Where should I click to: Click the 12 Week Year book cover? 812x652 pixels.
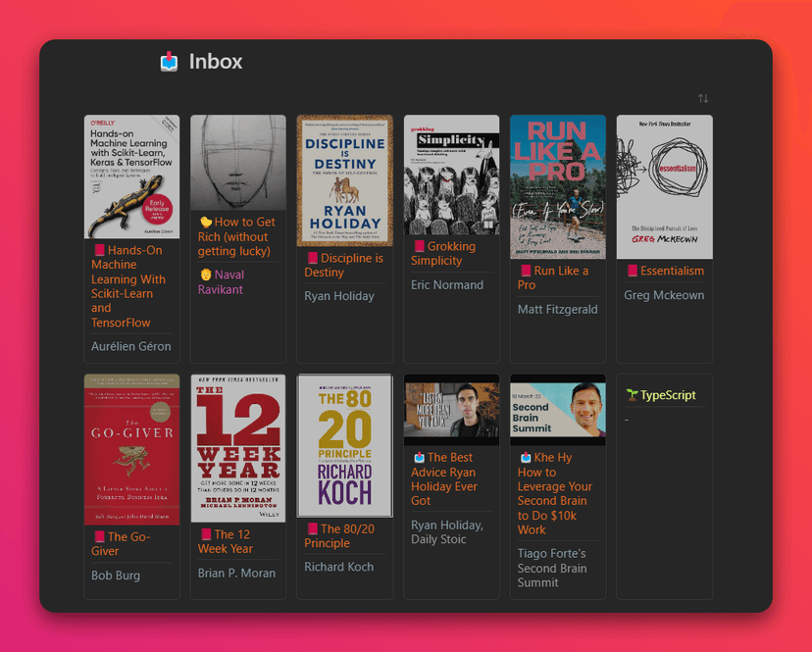click(238, 448)
